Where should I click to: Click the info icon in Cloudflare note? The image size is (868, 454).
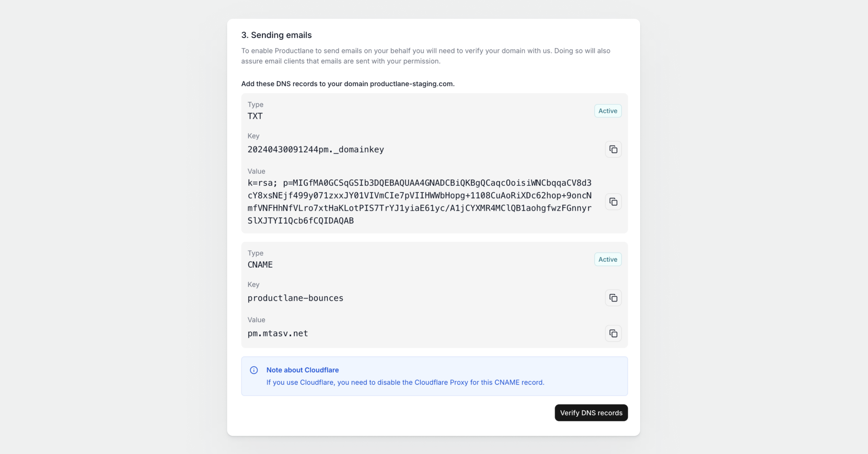254,370
